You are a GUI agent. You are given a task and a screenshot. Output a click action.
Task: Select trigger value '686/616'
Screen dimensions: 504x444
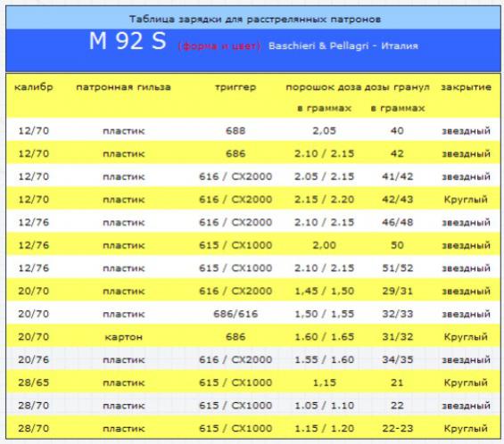point(235,314)
